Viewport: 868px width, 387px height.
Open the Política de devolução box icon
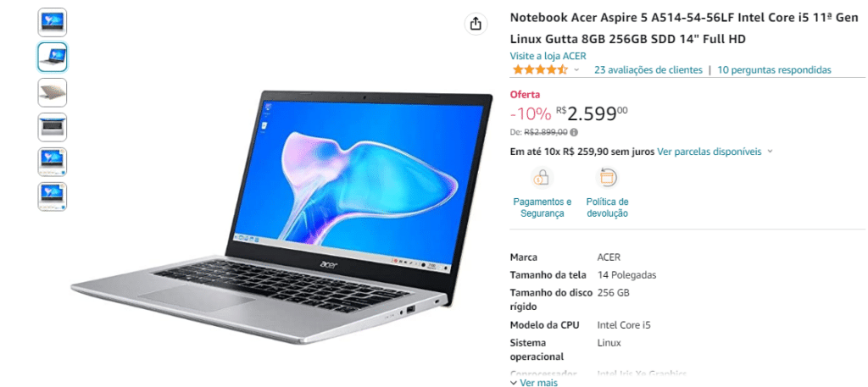607,178
